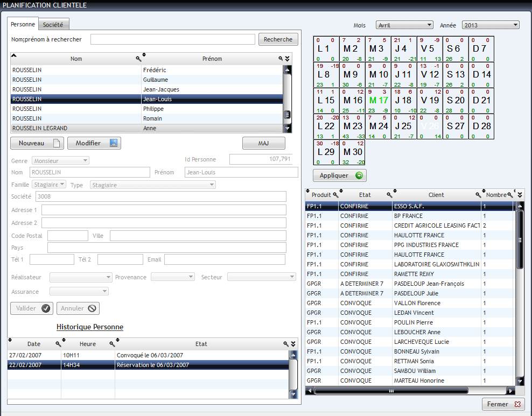
Task: Click the Nouveau button to create a person
Action: (37, 143)
